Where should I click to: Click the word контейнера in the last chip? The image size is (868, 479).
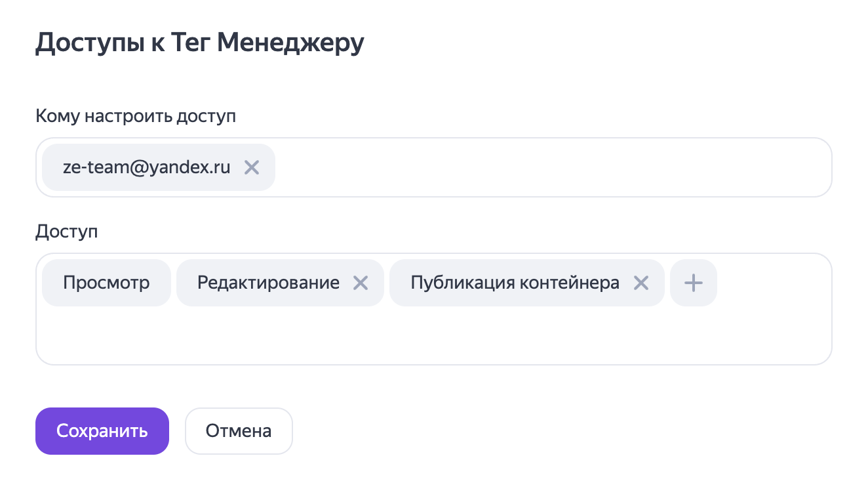click(569, 283)
